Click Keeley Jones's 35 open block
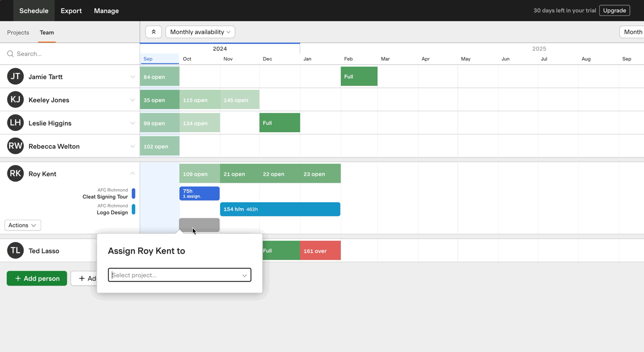Screen dimensions: 644x352 coord(159,100)
